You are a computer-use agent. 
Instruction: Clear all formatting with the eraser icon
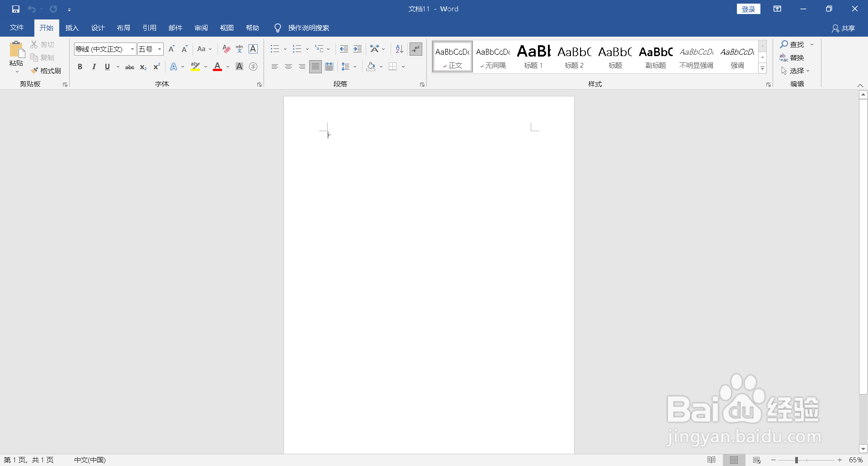(226, 49)
